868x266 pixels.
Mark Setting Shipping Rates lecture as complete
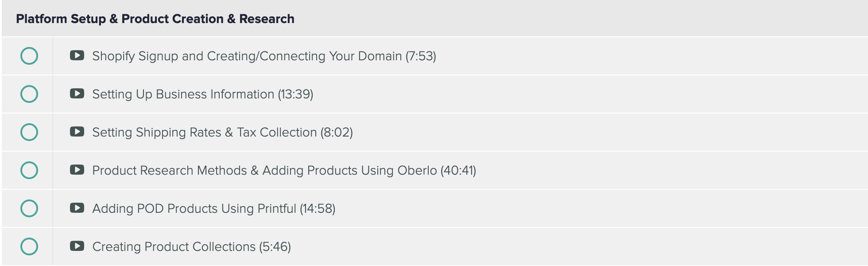click(29, 132)
